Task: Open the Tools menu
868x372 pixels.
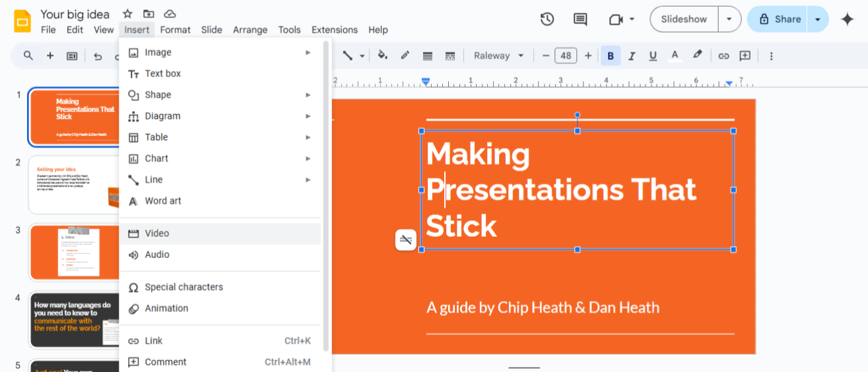Action: pos(289,30)
